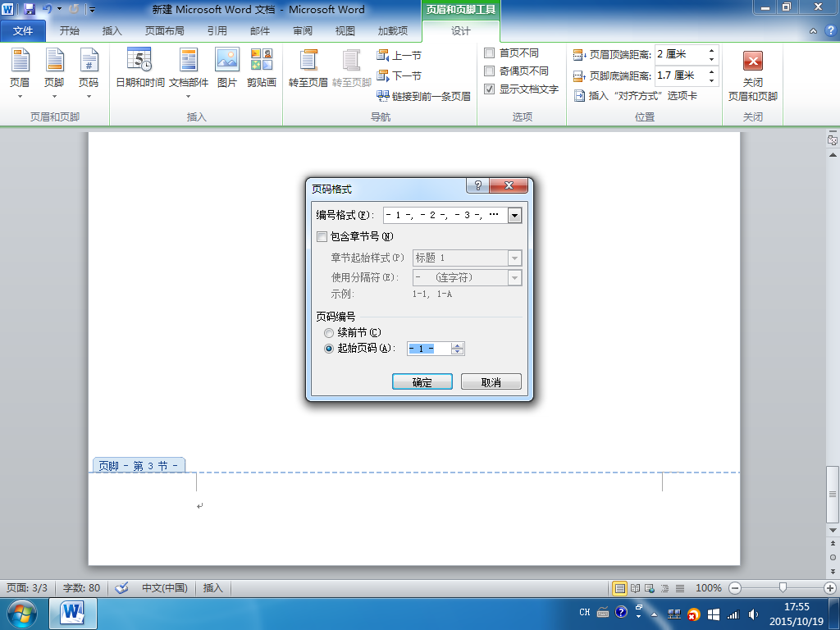Click the CH language indicator in the system tray

point(584,612)
